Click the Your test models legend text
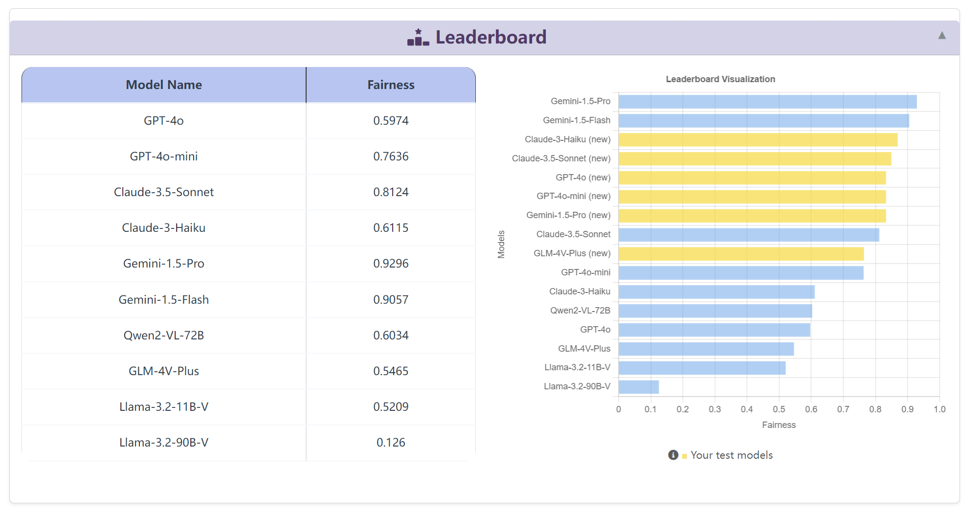 coord(732,455)
